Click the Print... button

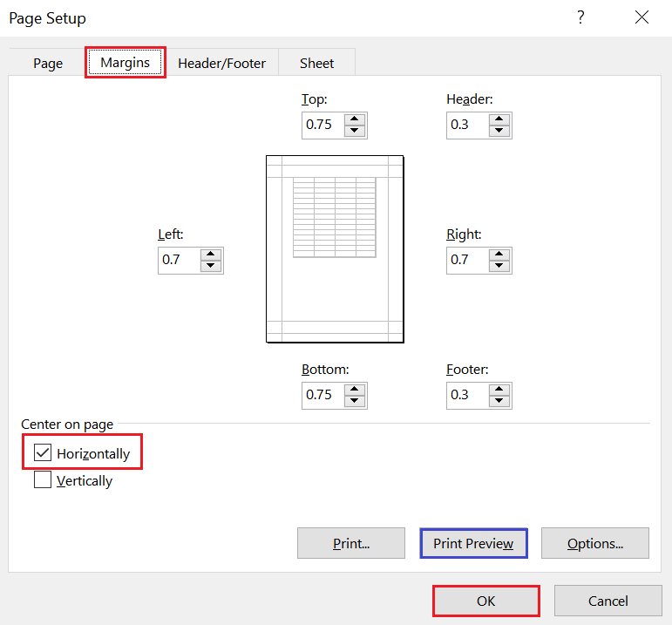pos(351,543)
